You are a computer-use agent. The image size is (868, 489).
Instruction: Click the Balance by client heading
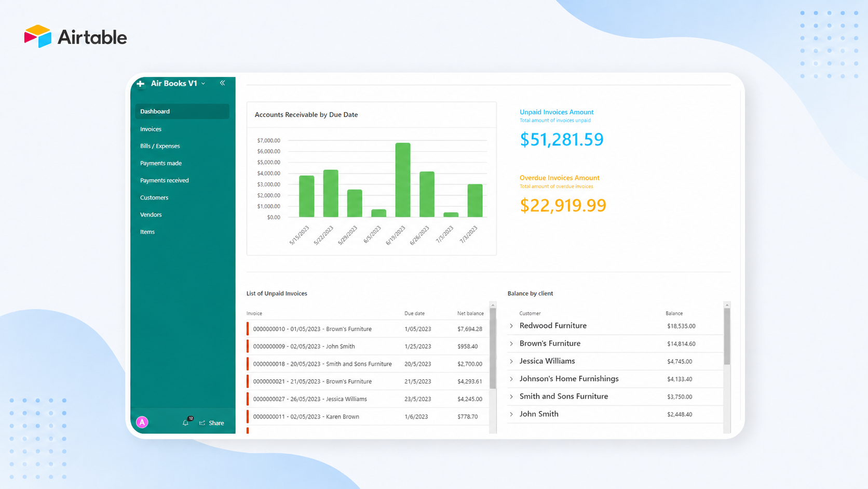[x=530, y=294]
